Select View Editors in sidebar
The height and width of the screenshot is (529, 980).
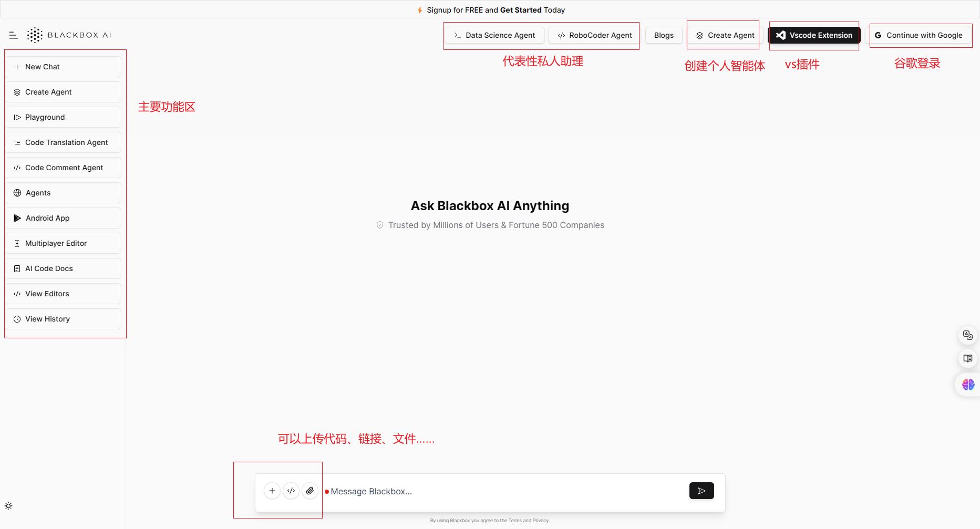click(64, 294)
